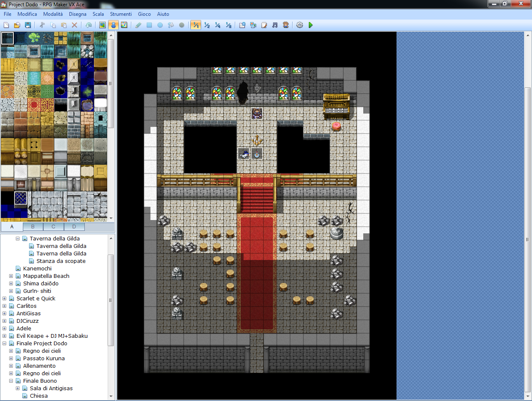Select the Shadow Pen tool

point(182,25)
